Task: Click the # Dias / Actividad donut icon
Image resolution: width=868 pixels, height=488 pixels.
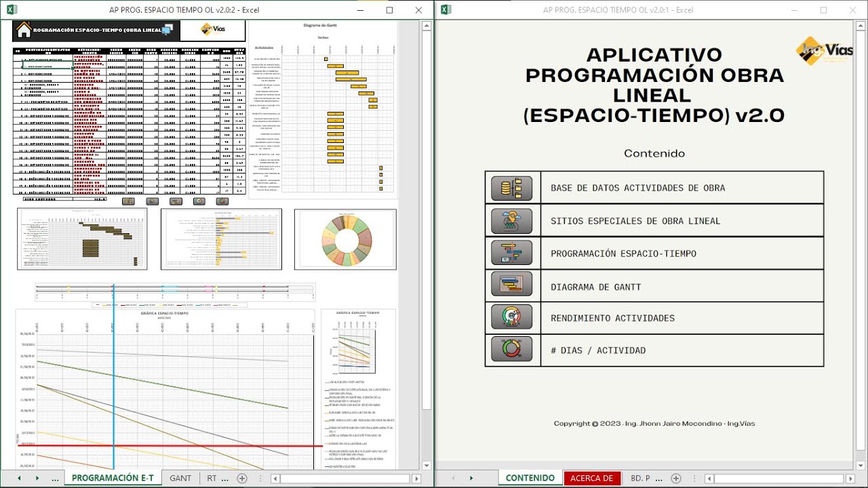Action: (512, 350)
